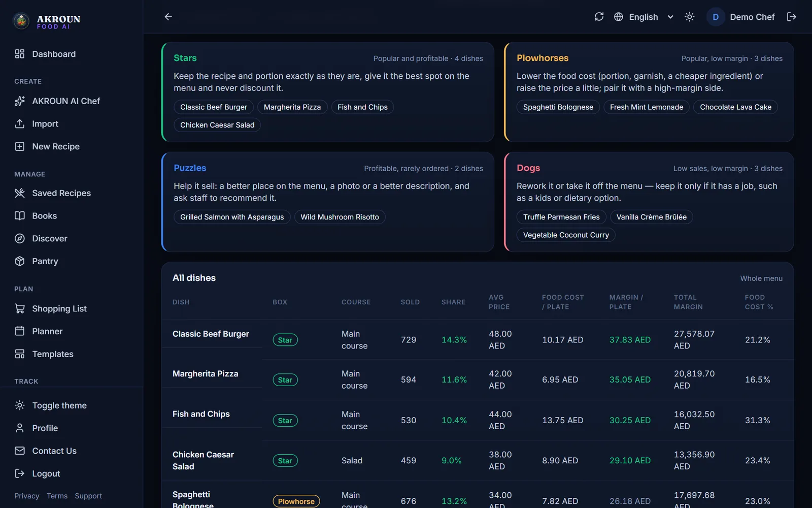The width and height of the screenshot is (812, 508).
Task: Click the AKROUN Food AI logo
Action: tap(47, 21)
